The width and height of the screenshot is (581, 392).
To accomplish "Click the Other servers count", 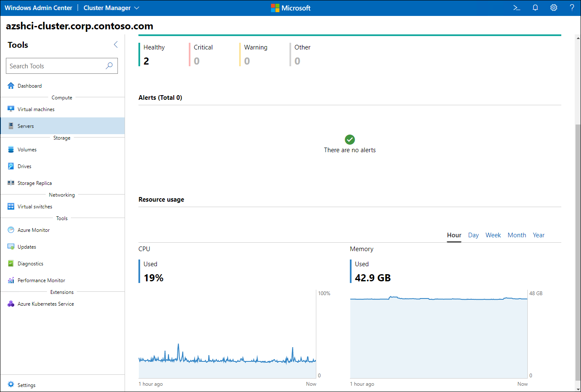I will point(297,61).
